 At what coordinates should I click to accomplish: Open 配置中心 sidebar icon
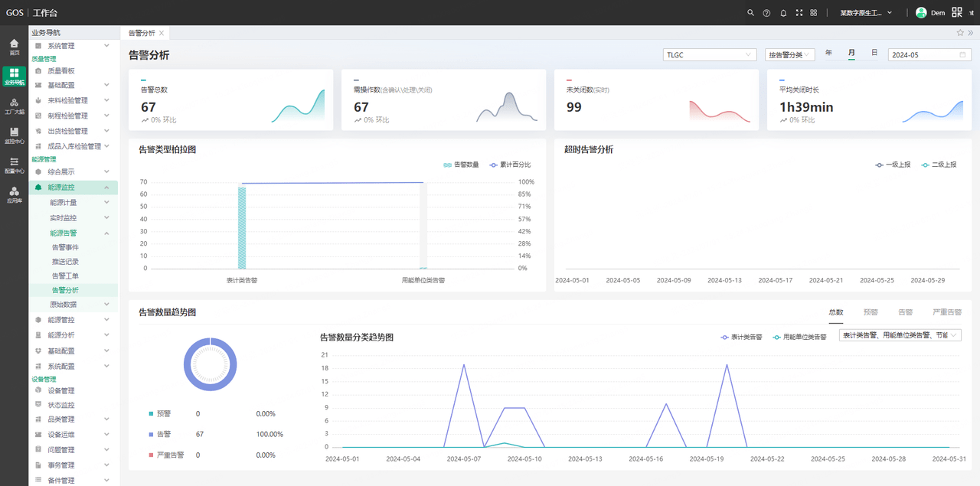[14, 165]
